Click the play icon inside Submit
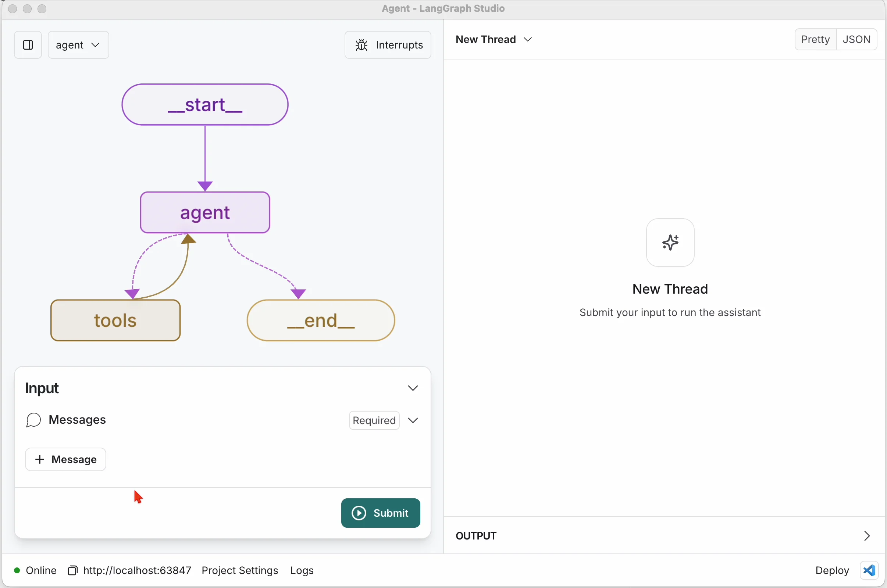This screenshot has width=887, height=588. click(359, 513)
